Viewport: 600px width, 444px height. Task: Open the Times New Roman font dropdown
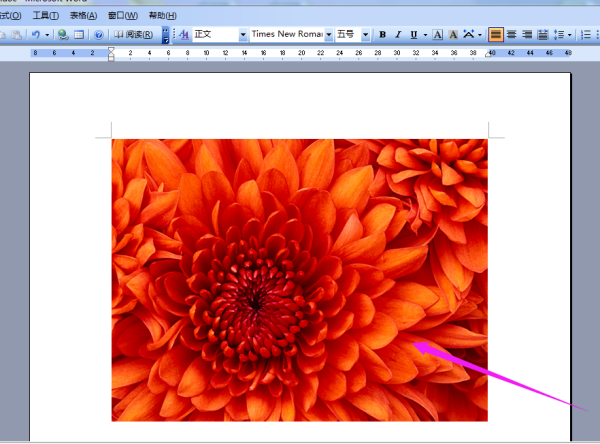(328, 34)
